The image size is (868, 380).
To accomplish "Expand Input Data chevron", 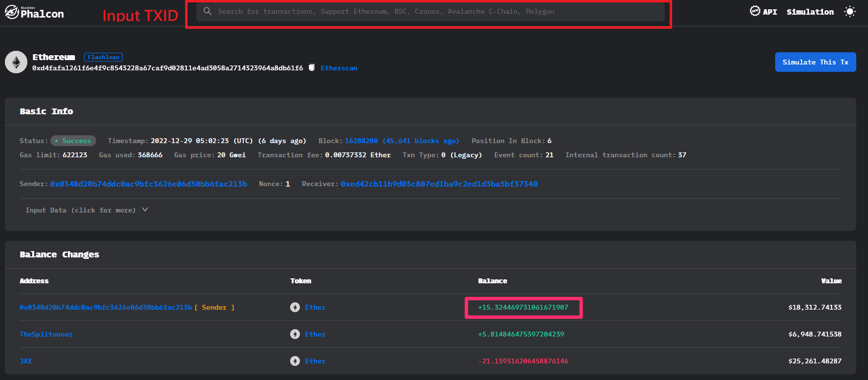I will tap(145, 210).
